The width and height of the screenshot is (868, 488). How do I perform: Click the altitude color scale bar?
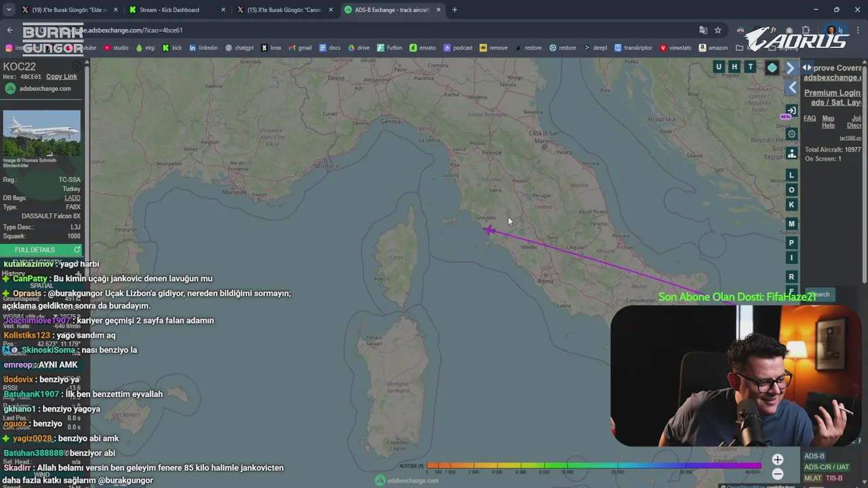point(594,466)
